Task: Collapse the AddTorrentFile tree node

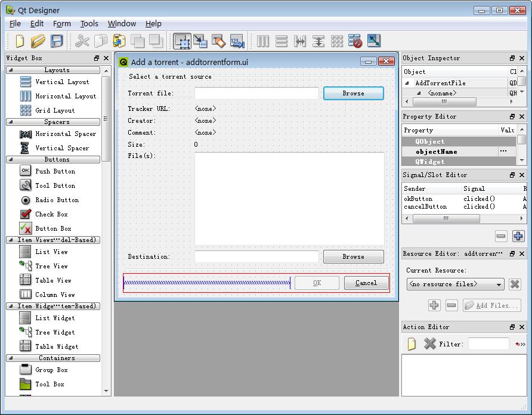Action: [x=407, y=83]
